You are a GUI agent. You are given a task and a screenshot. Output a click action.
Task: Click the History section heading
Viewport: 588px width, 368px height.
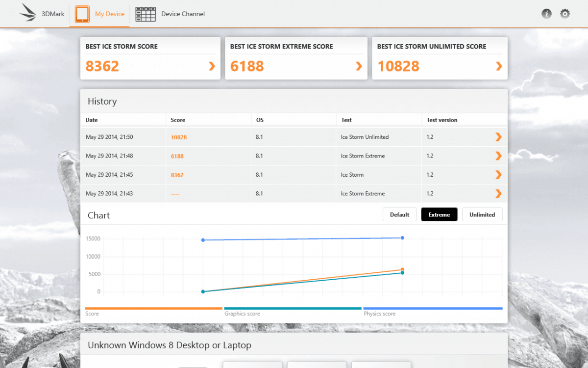(102, 102)
